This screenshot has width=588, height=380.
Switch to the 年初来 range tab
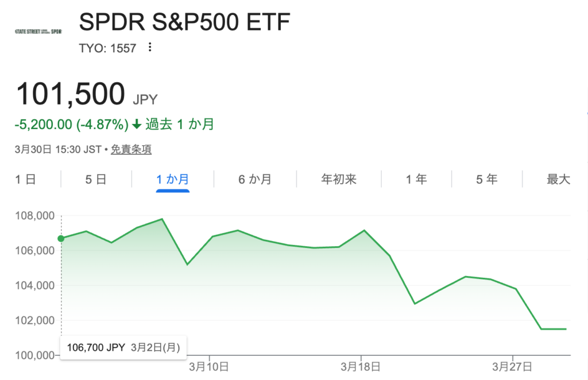point(339,180)
